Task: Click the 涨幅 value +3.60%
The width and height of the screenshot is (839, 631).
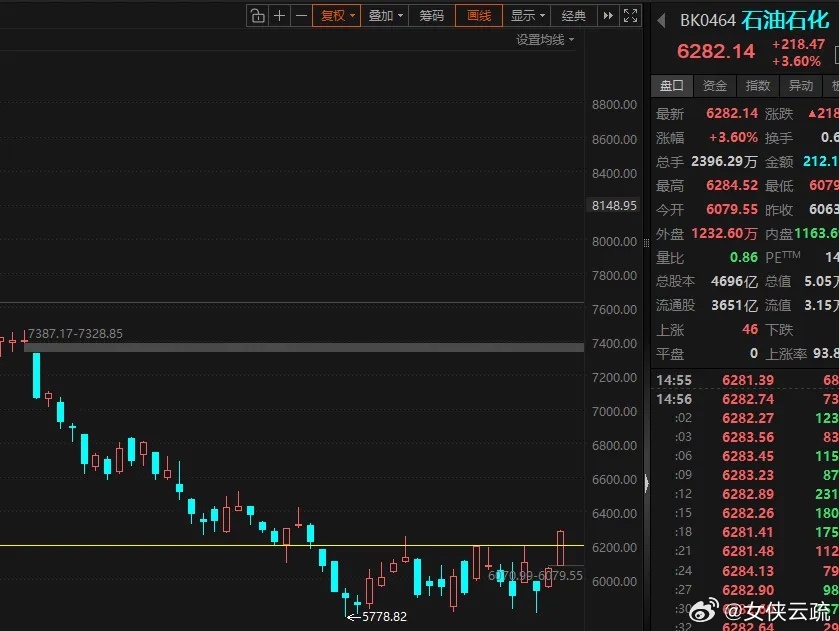Action: (733, 138)
